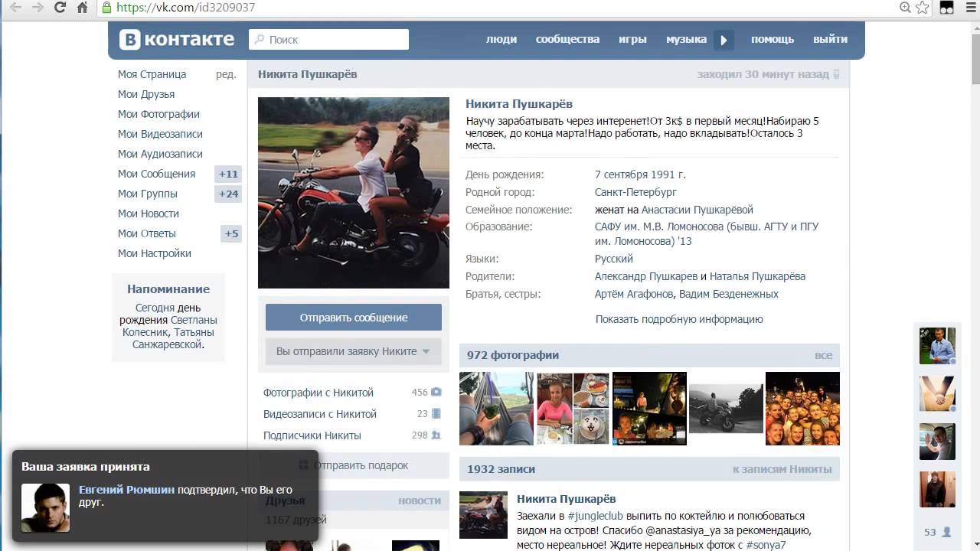Open Евгений Рюмшин avatar in notification
Image resolution: width=980 pixels, height=551 pixels.
point(45,507)
